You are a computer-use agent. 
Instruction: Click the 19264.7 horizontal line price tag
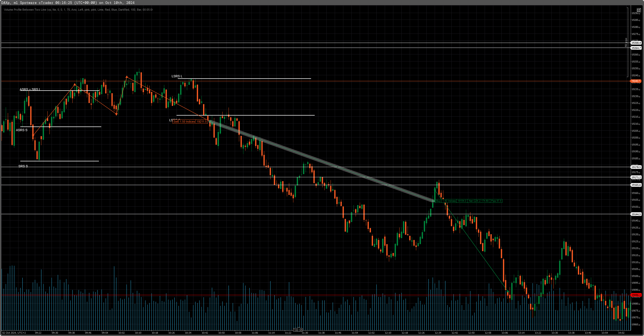click(x=636, y=48)
